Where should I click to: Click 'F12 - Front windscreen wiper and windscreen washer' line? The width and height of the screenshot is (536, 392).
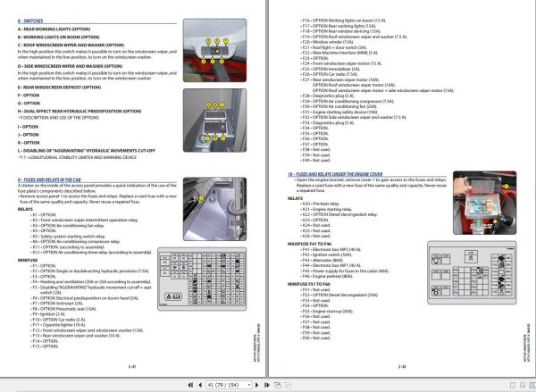pos(87,330)
